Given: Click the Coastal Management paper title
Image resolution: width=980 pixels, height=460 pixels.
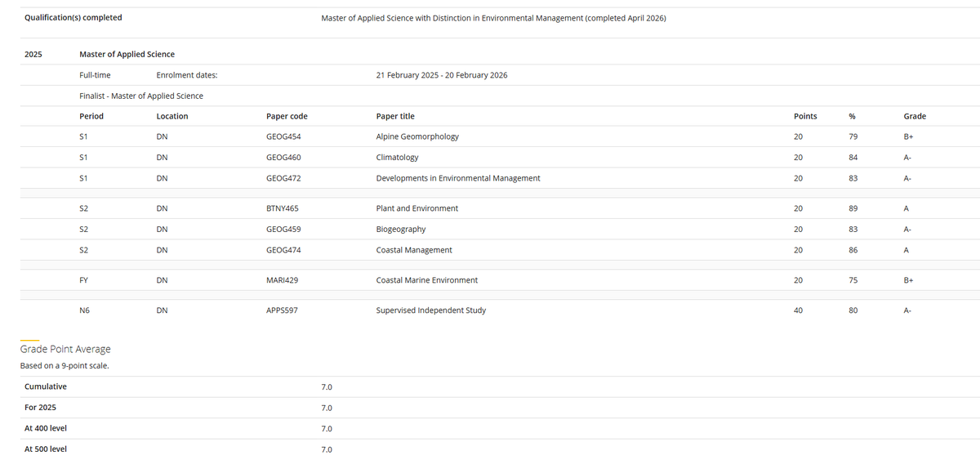Looking at the screenshot, I should [x=414, y=250].
